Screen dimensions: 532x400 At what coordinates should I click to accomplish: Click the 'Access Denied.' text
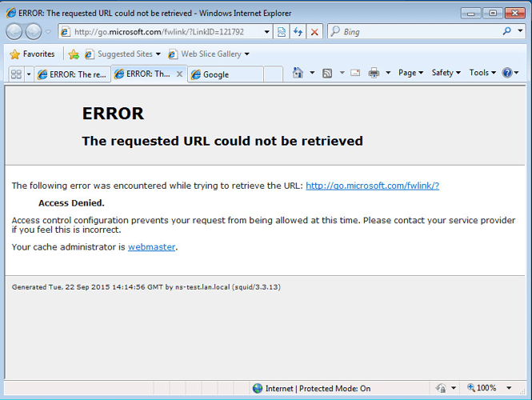(71, 203)
